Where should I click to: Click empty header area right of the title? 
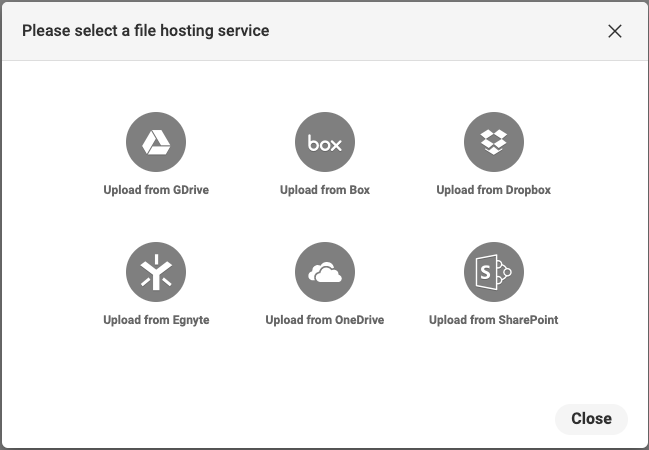click(430, 31)
